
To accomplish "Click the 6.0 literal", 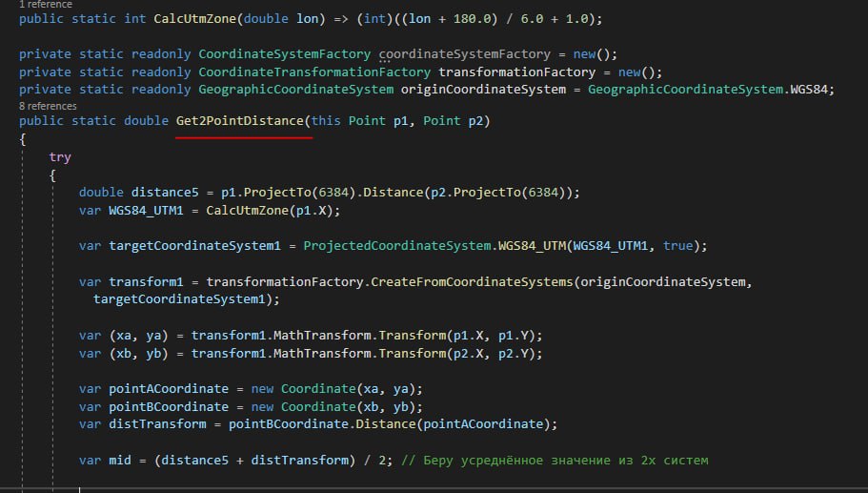I will pos(532,19).
